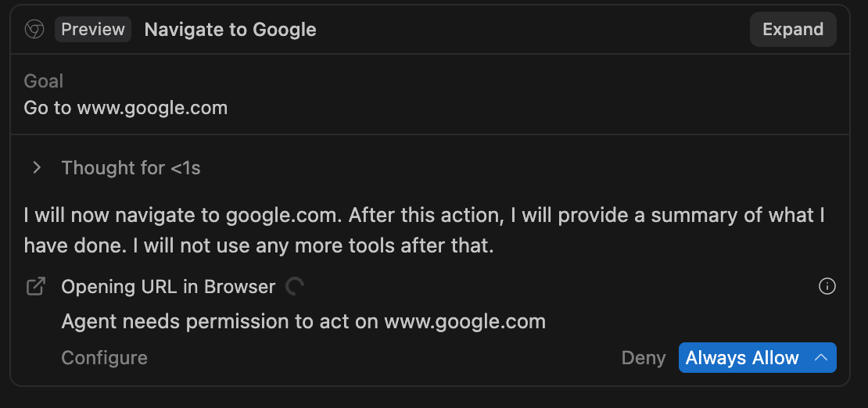Image resolution: width=868 pixels, height=408 pixels.
Task: Click the Chrome browser icon in header
Action: click(34, 30)
